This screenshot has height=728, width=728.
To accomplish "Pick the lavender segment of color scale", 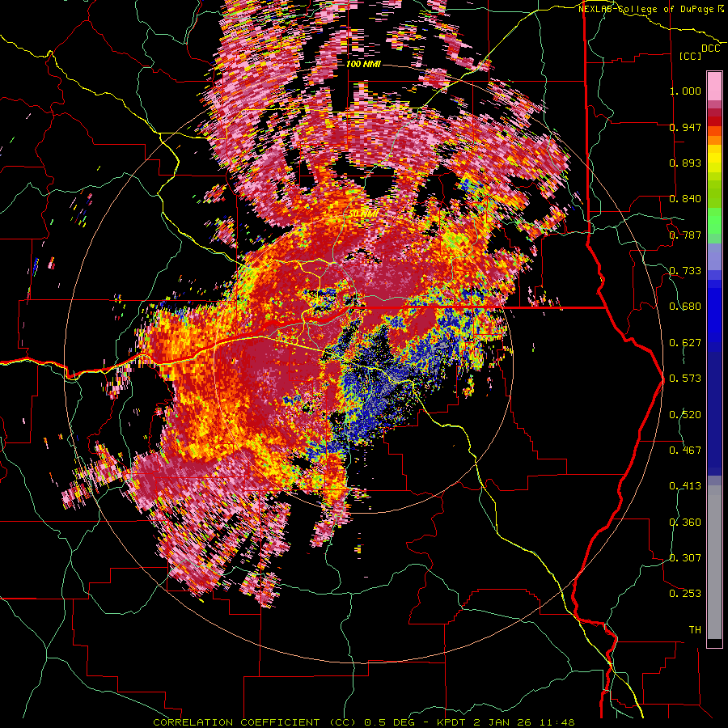I will pyautogui.click(x=714, y=256).
